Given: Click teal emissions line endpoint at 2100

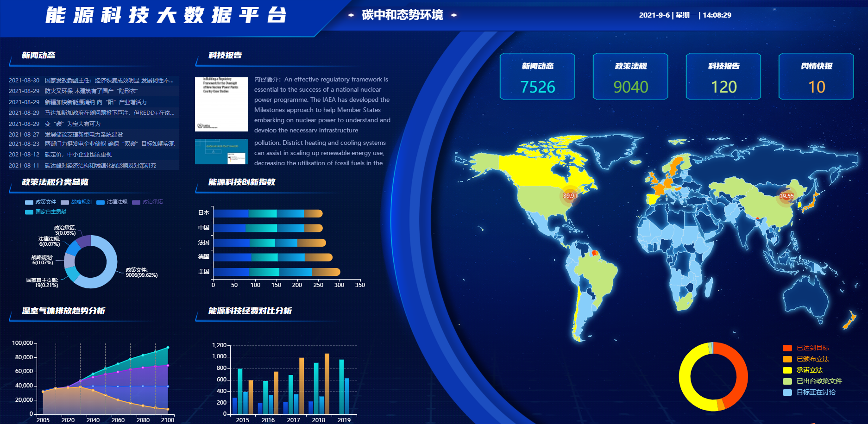Looking at the screenshot, I should (168, 347).
